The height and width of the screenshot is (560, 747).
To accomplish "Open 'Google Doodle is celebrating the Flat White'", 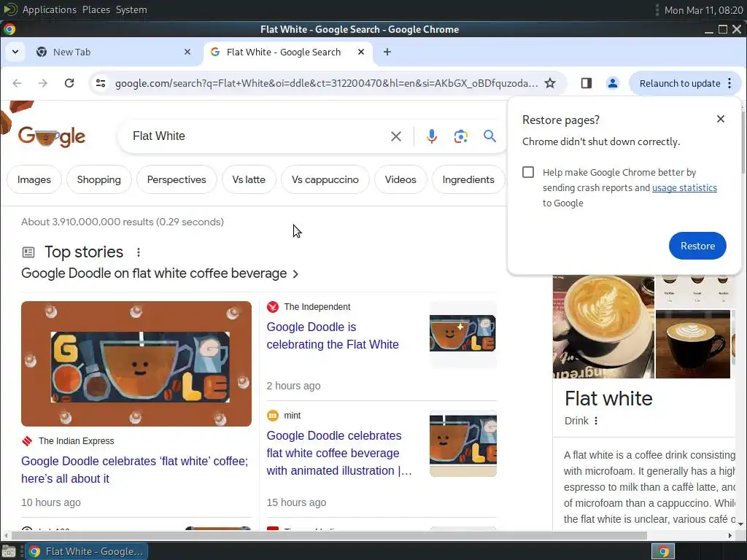I will point(333,335).
